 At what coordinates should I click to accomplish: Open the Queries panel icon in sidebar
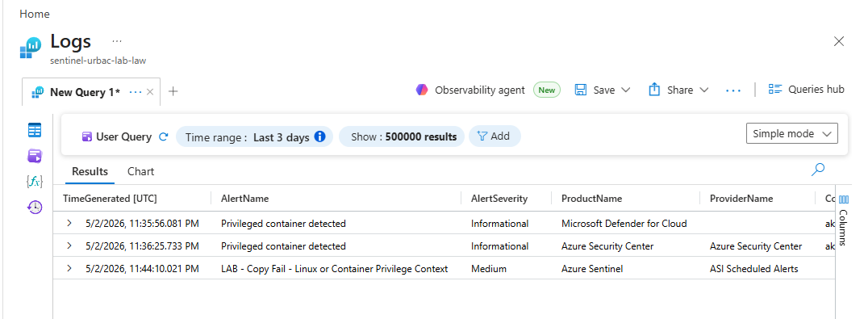35,156
